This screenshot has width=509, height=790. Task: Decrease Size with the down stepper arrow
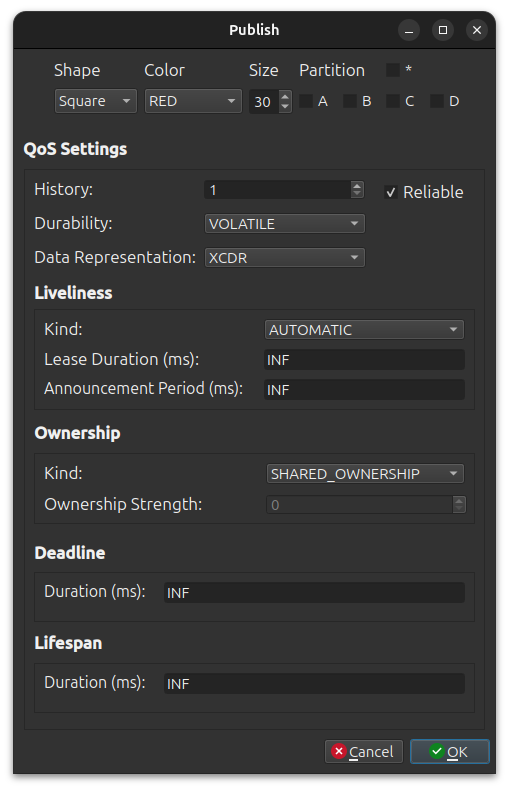285,107
